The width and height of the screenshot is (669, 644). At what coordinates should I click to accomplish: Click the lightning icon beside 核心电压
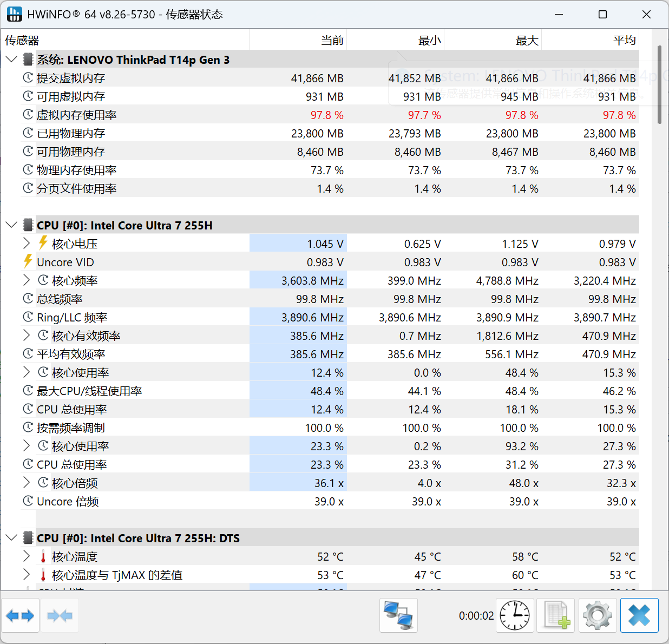point(43,243)
